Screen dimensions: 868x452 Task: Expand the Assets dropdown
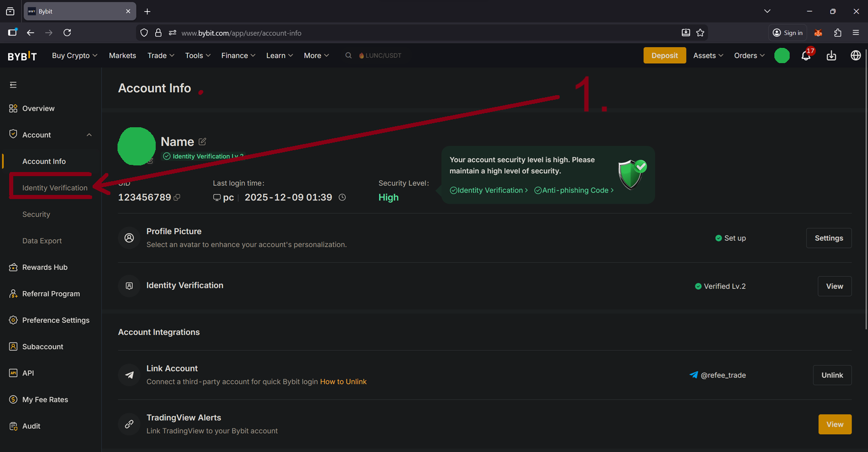click(x=708, y=55)
